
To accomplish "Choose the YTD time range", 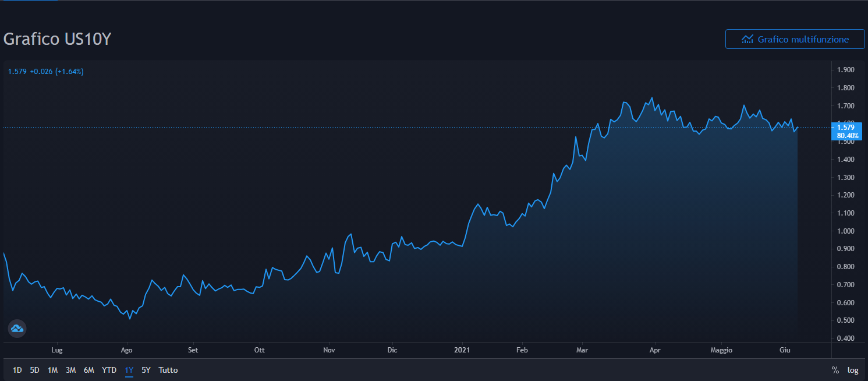I will [109, 370].
